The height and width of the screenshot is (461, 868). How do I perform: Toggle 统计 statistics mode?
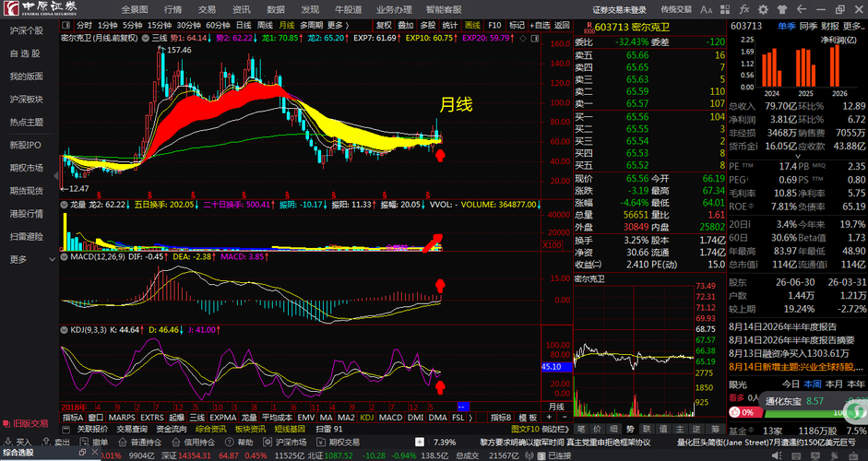pyautogui.click(x=450, y=25)
